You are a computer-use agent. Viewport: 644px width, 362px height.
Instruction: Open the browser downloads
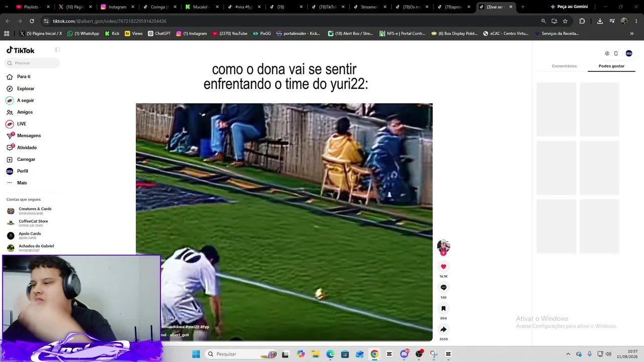tap(600, 21)
